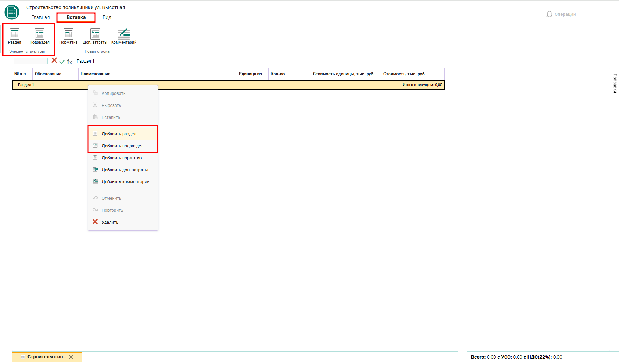Screen dimensions: 619x364
Task: Confirm formula entry with the green checkmark
Action: point(62,62)
